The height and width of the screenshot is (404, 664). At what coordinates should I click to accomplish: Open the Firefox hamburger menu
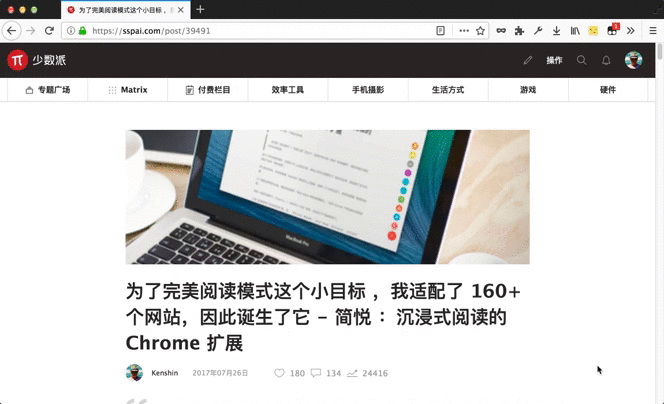tap(653, 30)
